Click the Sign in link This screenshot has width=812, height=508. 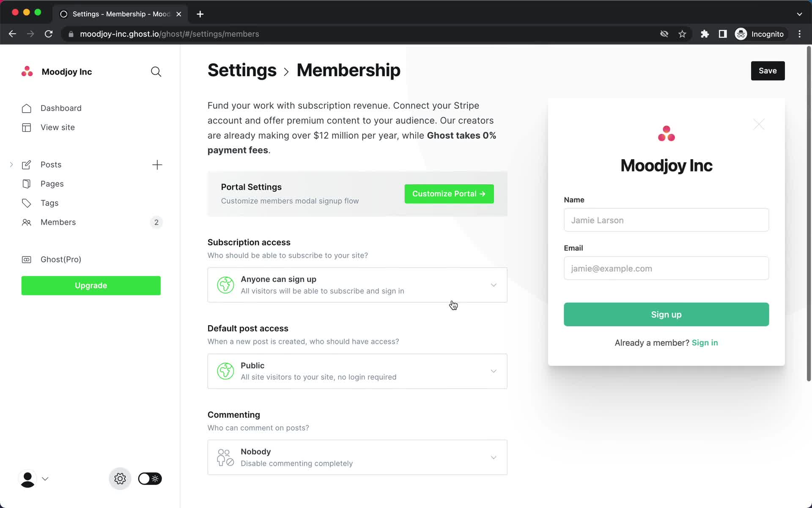click(x=705, y=342)
